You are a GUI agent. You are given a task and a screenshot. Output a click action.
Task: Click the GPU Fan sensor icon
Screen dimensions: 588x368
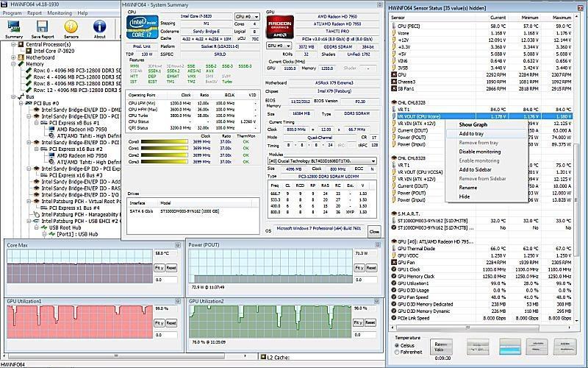[x=394, y=262]
